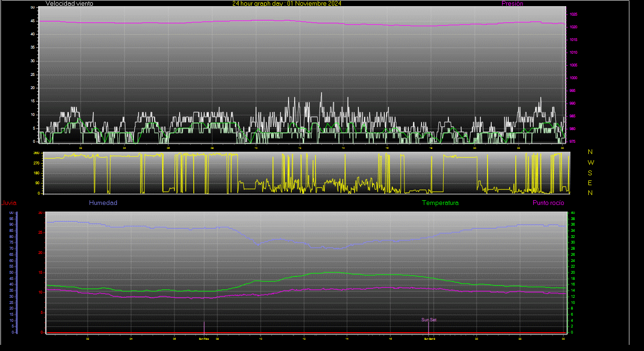Click "30" on the wind speed axis
The image size is (644, 351).
click(x=33, y=61)
